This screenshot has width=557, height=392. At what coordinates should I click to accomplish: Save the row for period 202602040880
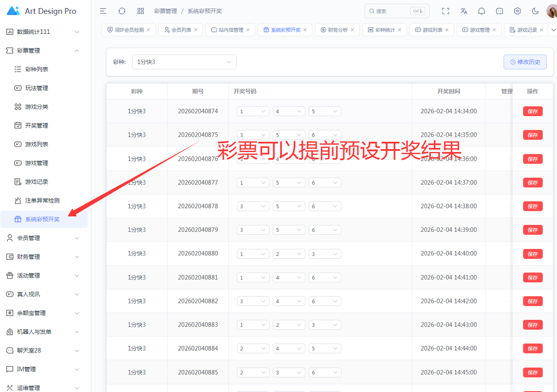pos(533,254)
